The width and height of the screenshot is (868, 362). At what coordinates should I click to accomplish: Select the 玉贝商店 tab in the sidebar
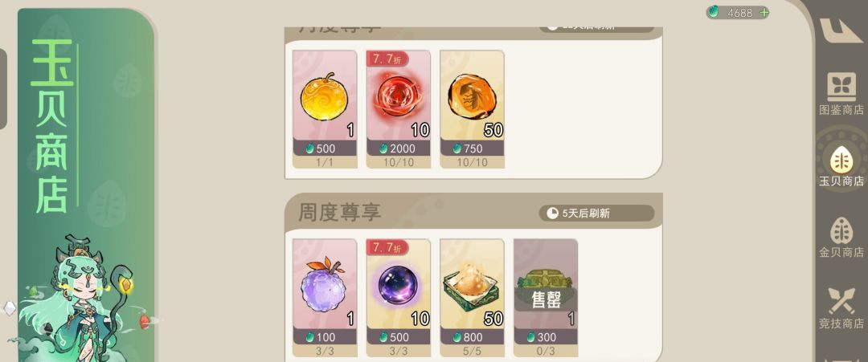841,165
